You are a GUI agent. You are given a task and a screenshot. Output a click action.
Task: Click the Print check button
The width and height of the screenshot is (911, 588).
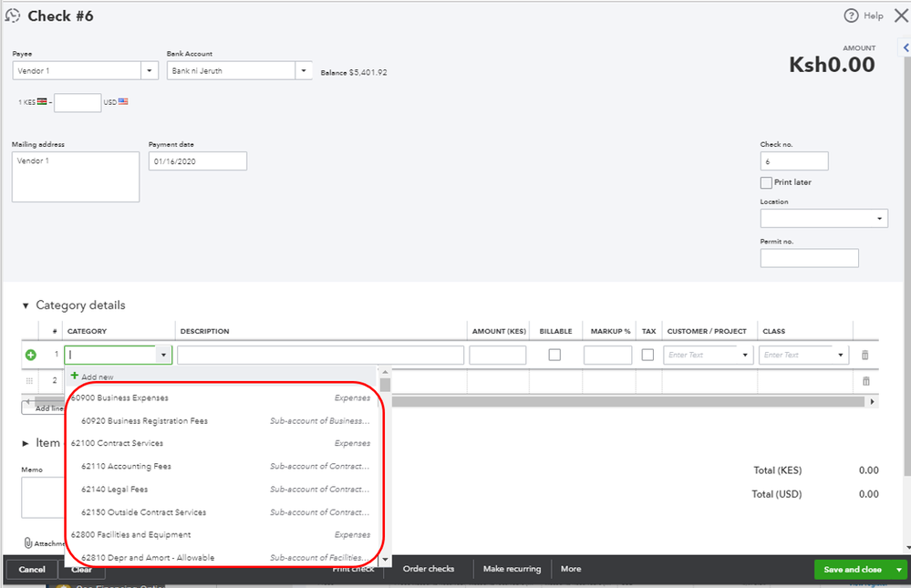coord(353,569)
